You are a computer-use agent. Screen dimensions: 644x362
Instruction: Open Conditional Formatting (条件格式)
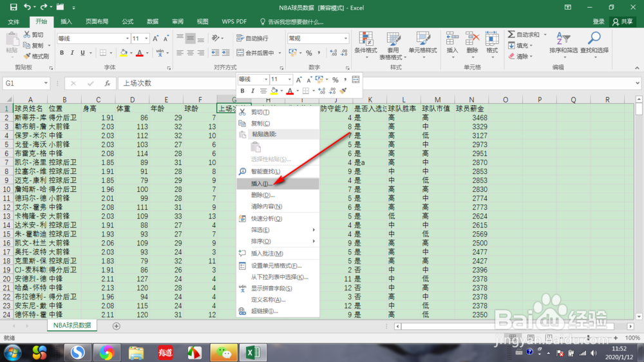(366, 44)
